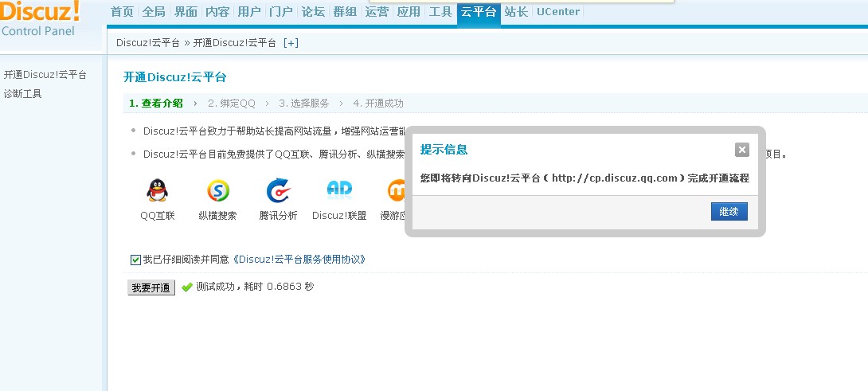
Task: Click the dialog message with cp.discuz.qq.com
Action: (x=585, y=178)
